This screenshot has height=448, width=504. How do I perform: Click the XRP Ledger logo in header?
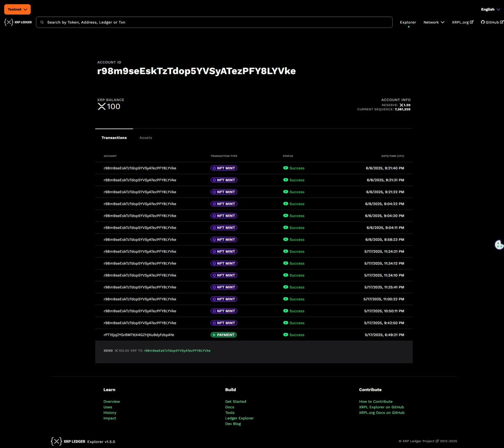tap(18, 22)
